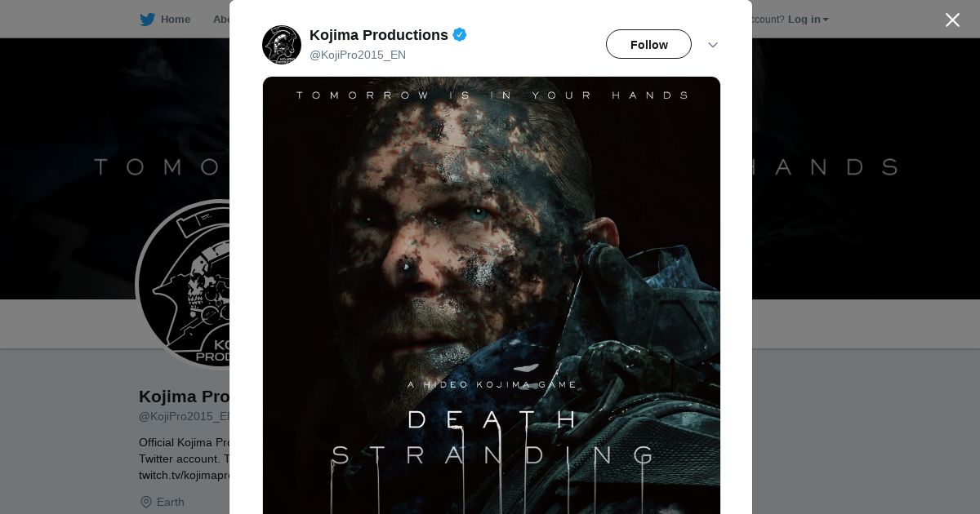Go to Home in the navigation bar
Viewport: 980px width, 514px height.
[175, 20]
